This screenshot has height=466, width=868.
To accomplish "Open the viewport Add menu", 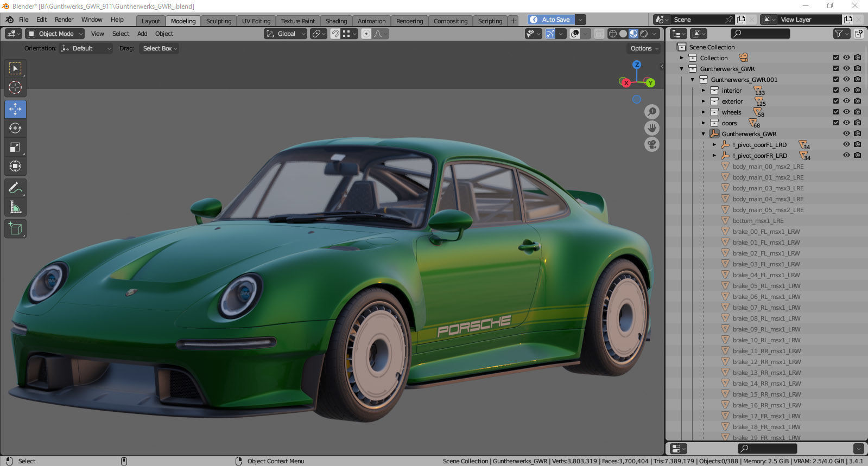I will coord(142,34).
